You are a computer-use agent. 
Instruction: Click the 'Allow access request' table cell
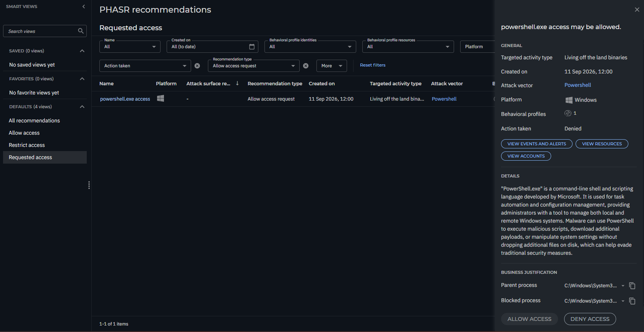271,99
